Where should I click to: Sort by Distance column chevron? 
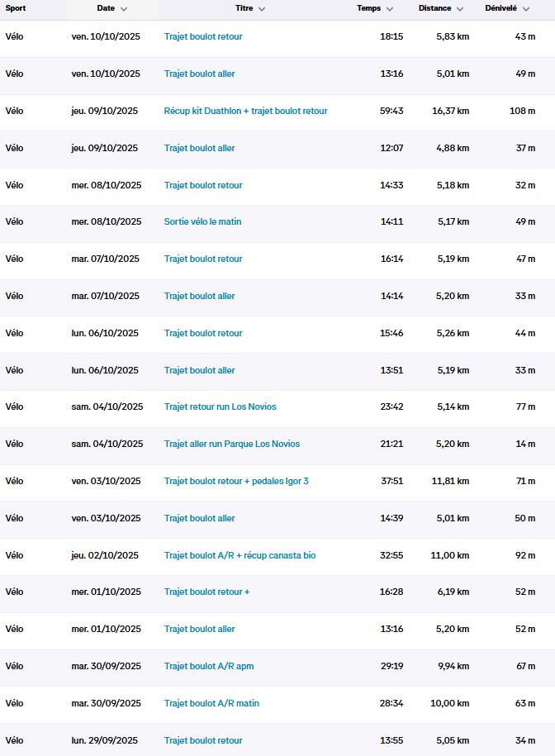coord(460,9)
